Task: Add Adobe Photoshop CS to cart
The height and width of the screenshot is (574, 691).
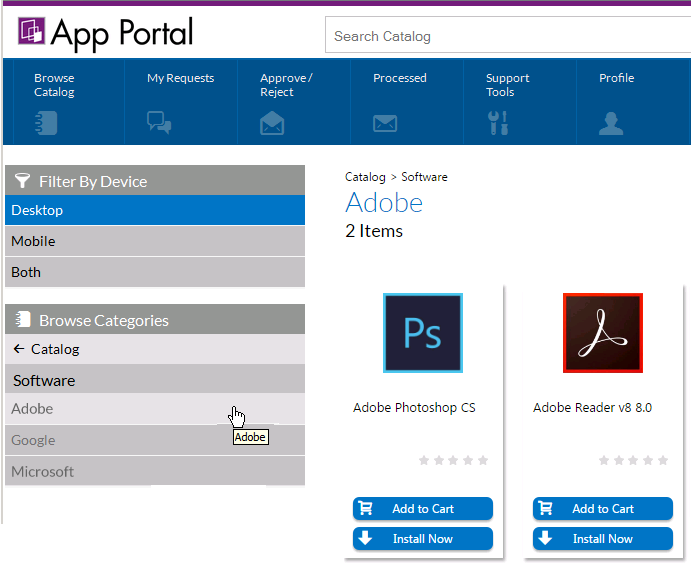Action: [x=423, y=508]
